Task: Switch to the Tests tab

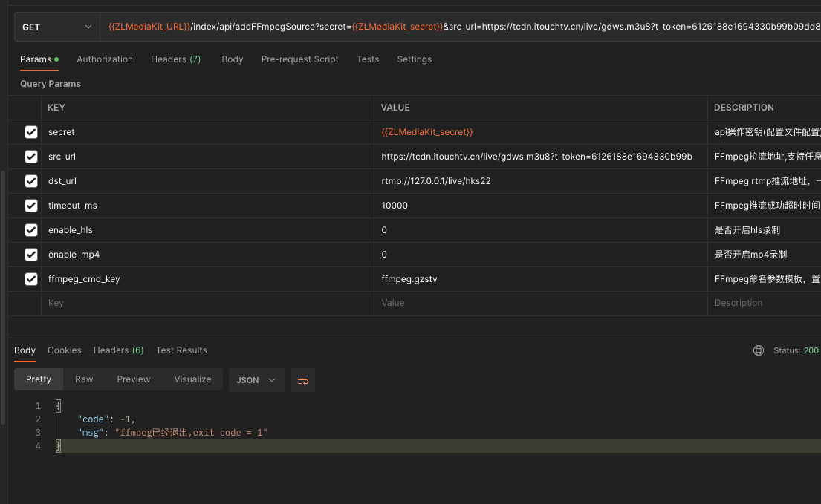Action: (367, 59)
